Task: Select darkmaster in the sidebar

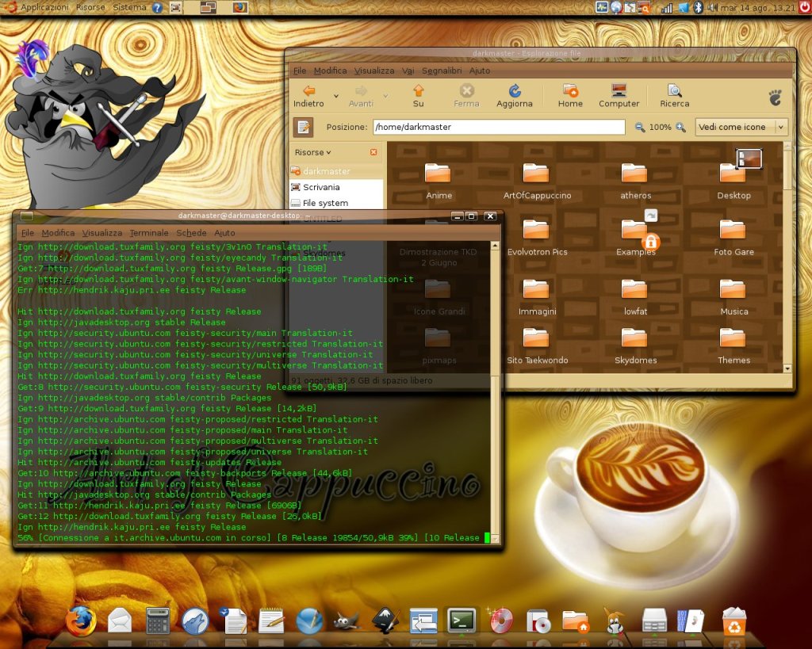Action: point(336,171)
